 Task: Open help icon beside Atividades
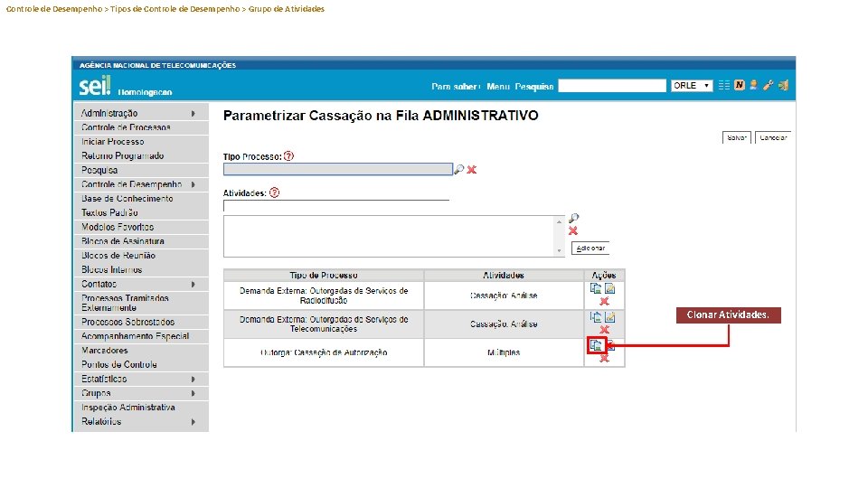click(274, 192)
